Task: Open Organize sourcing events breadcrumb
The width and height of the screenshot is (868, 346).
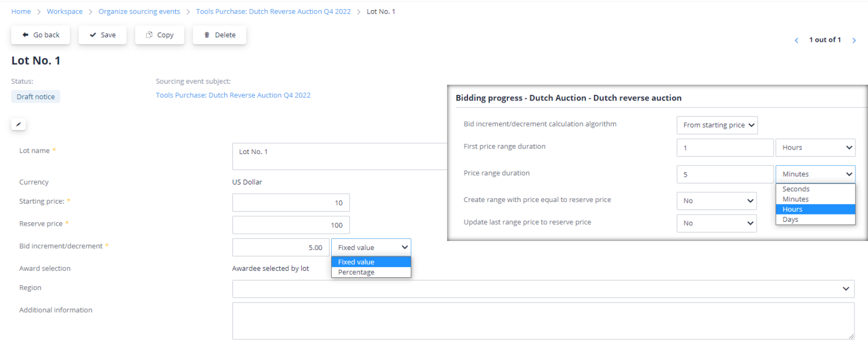Action: pos(139,11)
